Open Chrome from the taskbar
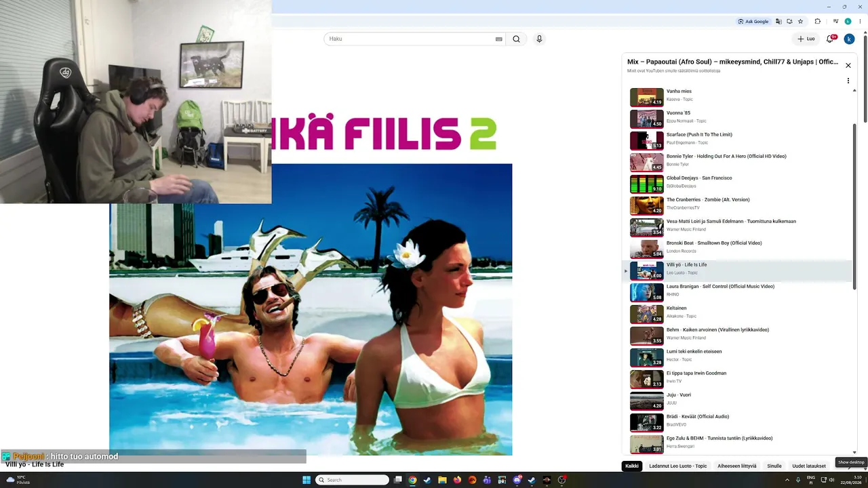 pos(412,480)
